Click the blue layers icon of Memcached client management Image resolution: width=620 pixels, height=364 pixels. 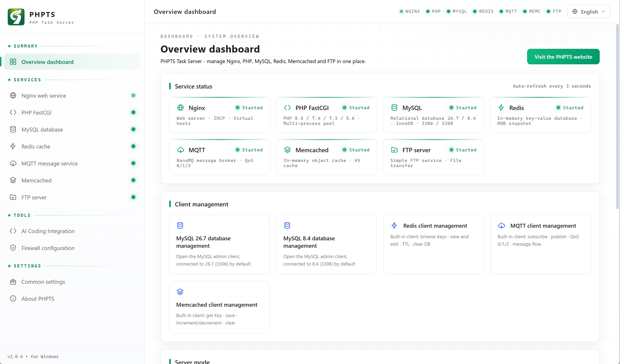[x=180, y=292]
